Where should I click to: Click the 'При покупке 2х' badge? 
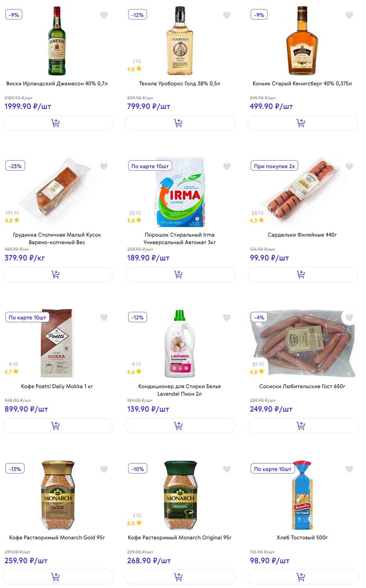[x=274, y=166]
